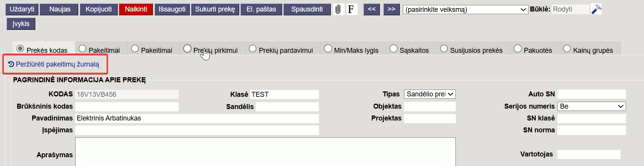Click the bold F icon
The width and height of the screenshot is (644, 166).
(x=352, y=9)
